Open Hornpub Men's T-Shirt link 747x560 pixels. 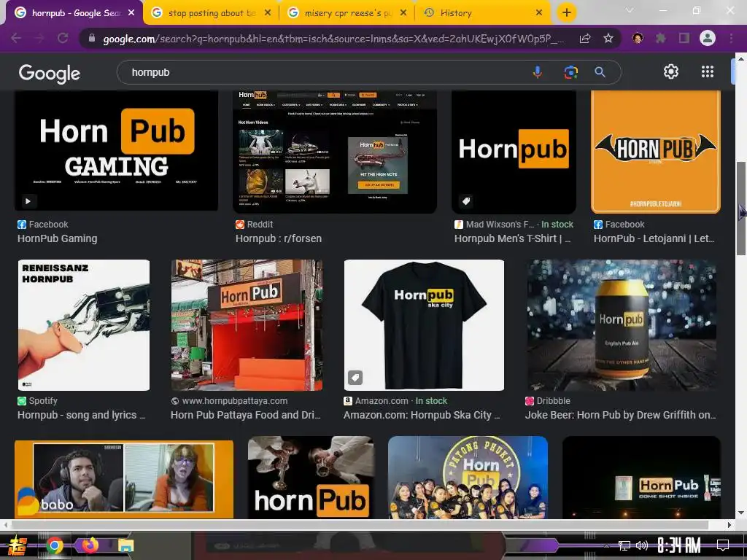[513, 238]
